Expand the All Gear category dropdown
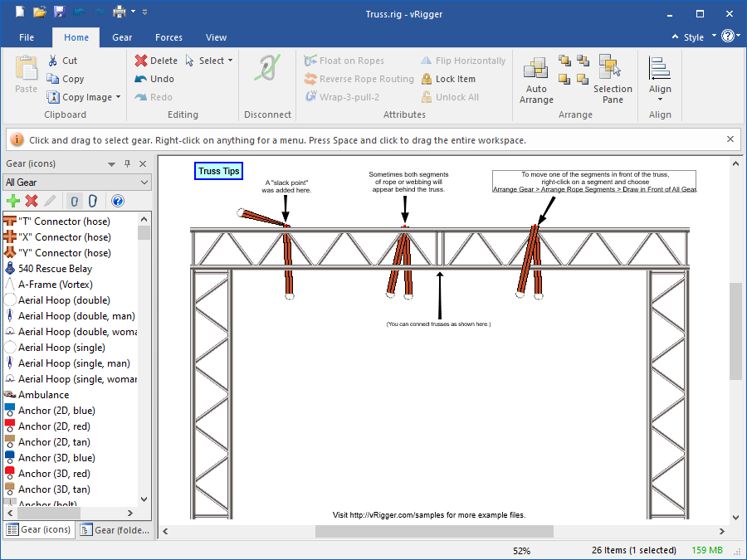The image size is (747, 560). (x=144, y=183)
